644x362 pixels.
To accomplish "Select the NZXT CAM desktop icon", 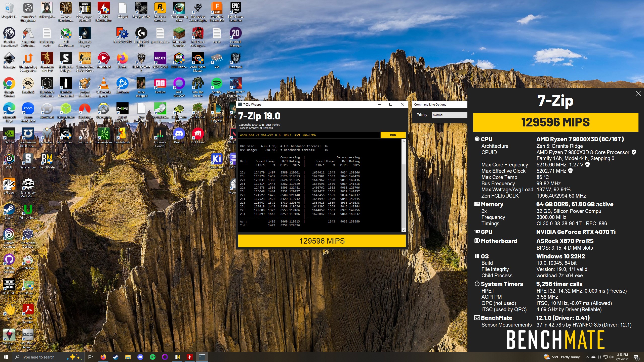I will point(160,61).
